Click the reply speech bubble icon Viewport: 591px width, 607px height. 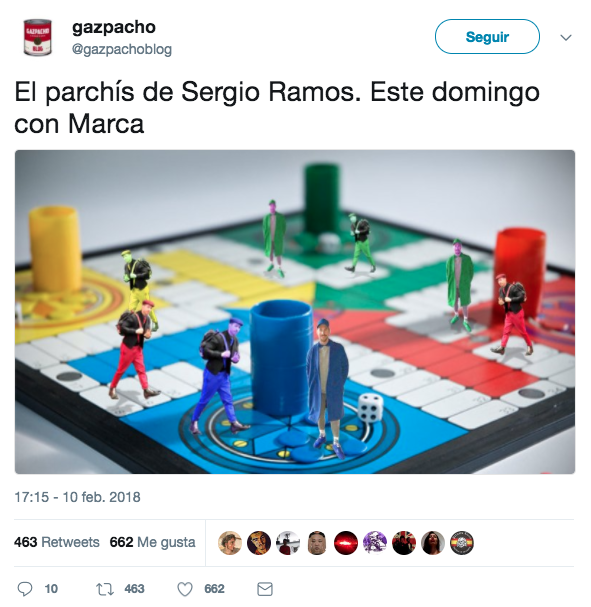click(x=25, y=589)
